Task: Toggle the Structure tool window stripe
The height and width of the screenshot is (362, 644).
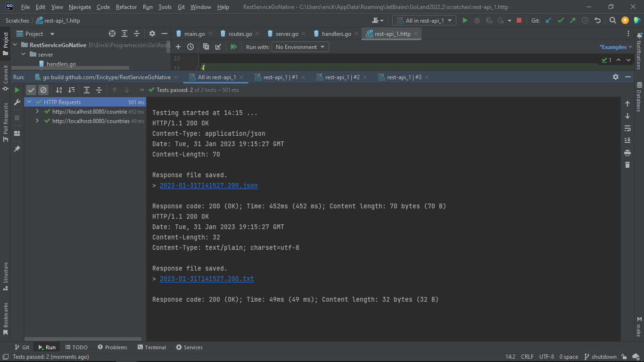Action: (x=6, y=277)
